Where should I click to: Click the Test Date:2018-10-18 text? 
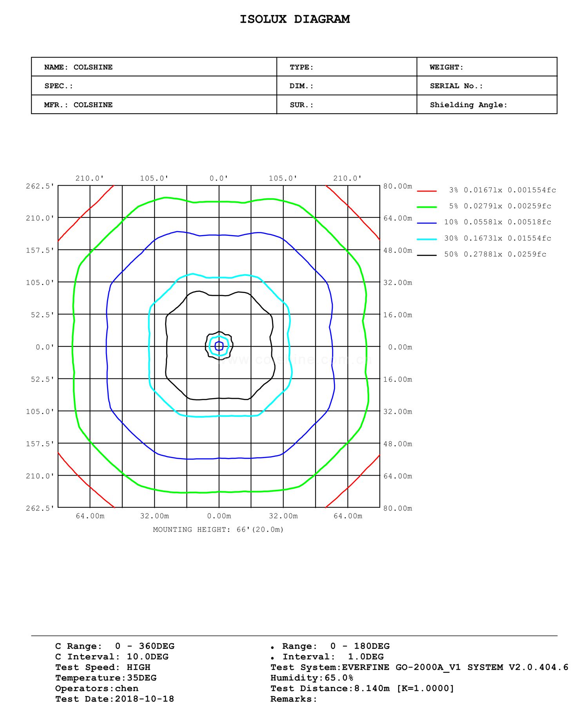pos(114,699)
